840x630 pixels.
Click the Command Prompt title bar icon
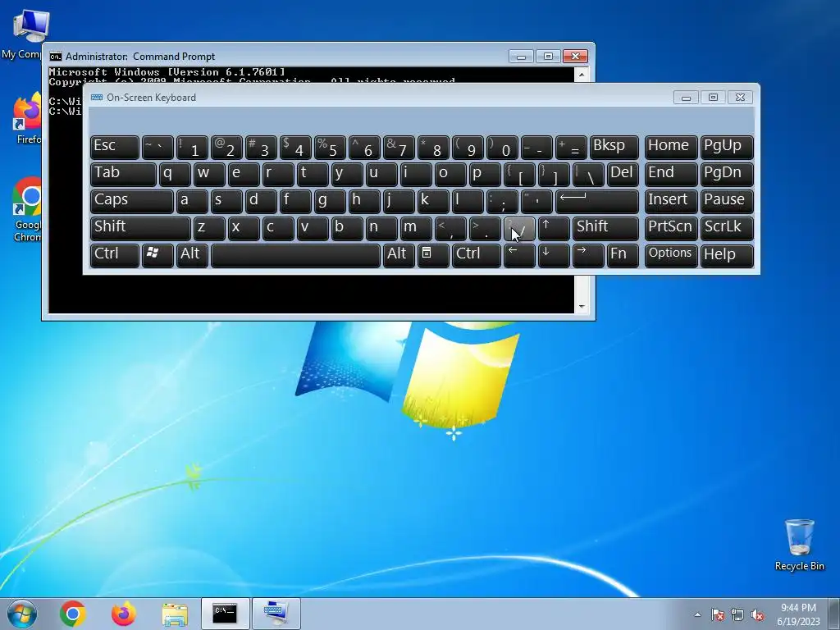[56, 57]
